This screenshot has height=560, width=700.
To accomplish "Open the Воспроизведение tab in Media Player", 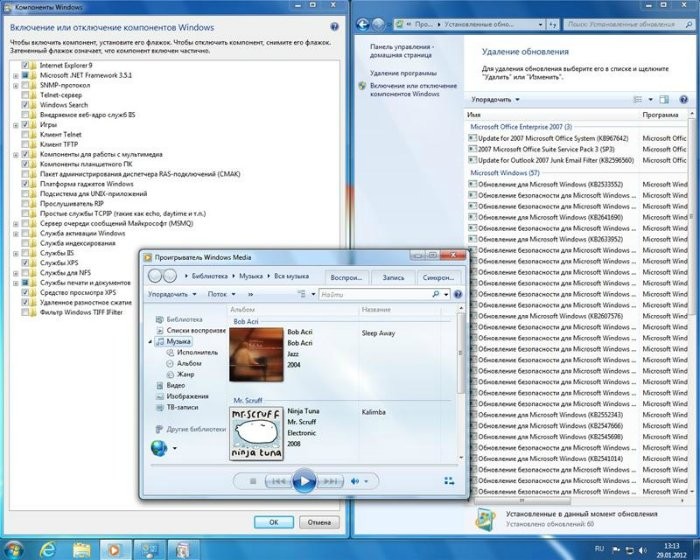I will (346, 277).
